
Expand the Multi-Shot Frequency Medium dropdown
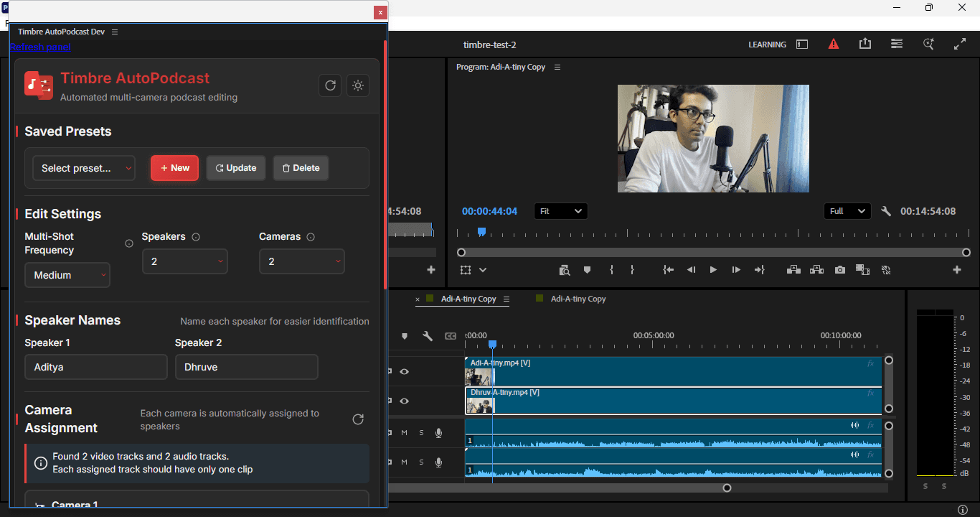[67, 275]
